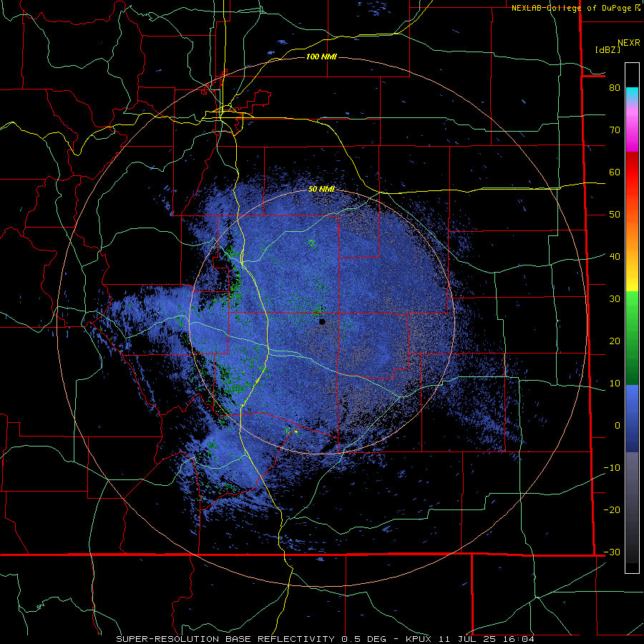This screenshot has width=644, height=644.
Task: Click the 100 NMI range ring label
Action: [321, 57]
